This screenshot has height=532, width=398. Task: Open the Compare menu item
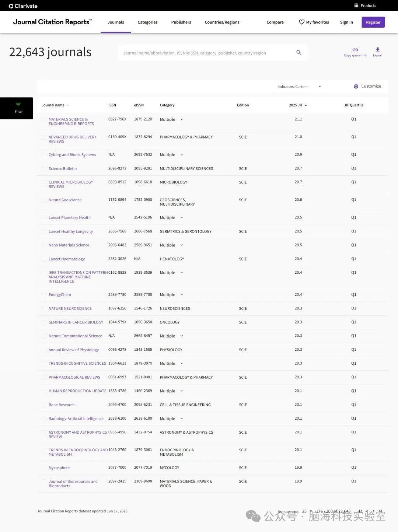pyautogui.click(x=275, y=22)
